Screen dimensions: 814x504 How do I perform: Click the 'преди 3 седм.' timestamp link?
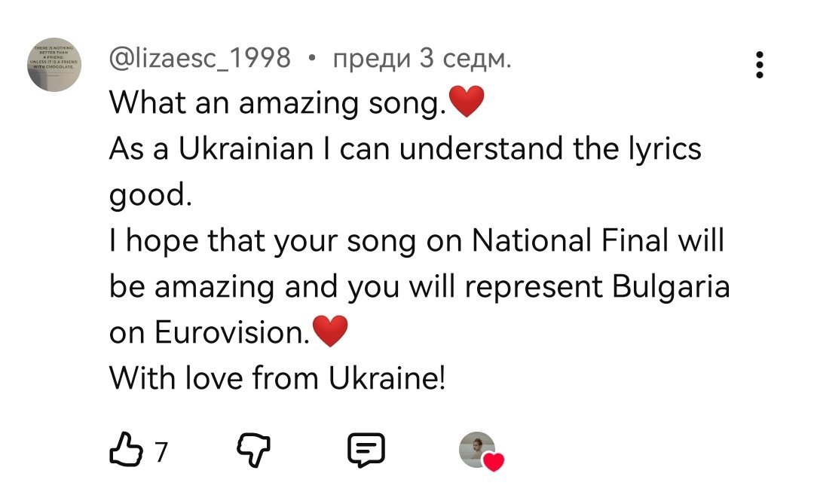(421, 58)
